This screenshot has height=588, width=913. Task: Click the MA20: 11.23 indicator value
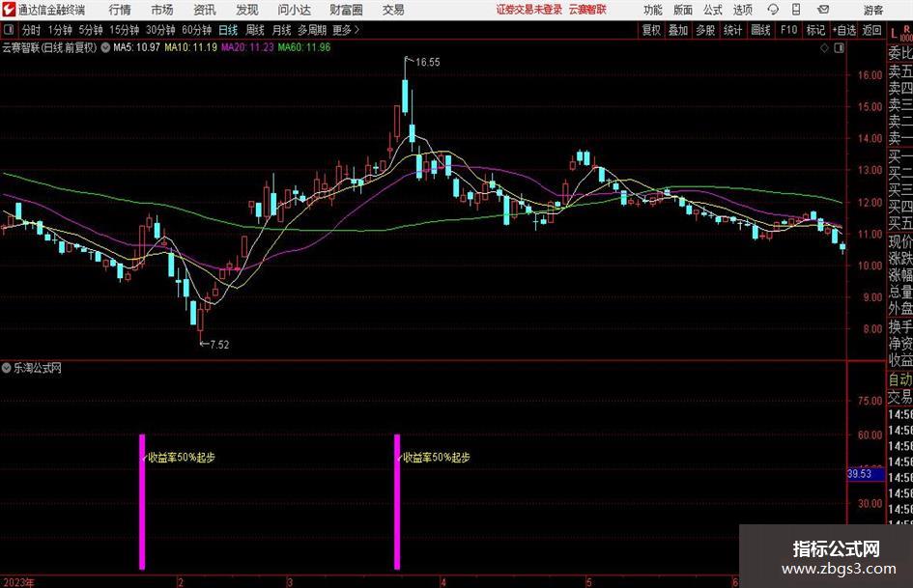click(247, 47)
